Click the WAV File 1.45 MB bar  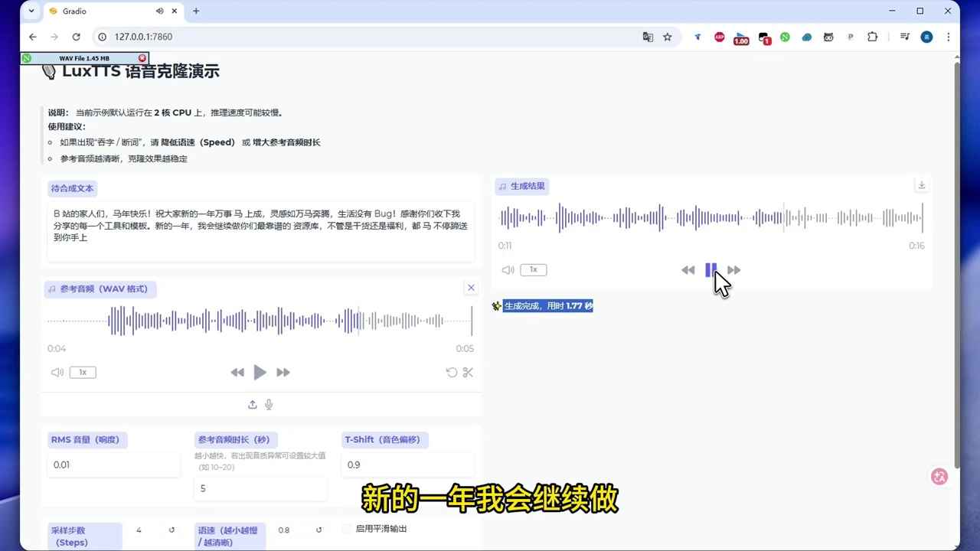pyautogui.click(x=84, y=58)
